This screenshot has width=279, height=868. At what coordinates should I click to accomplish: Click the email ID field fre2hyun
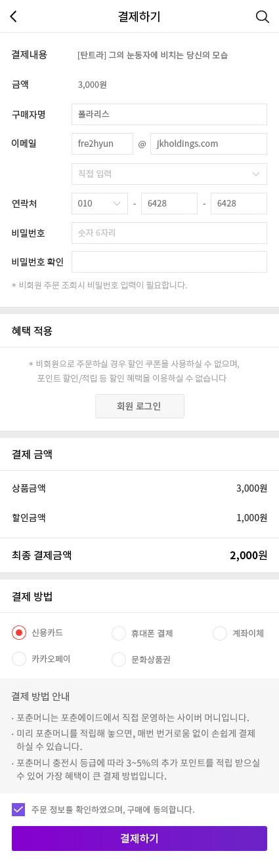click(x=102, y=144)
